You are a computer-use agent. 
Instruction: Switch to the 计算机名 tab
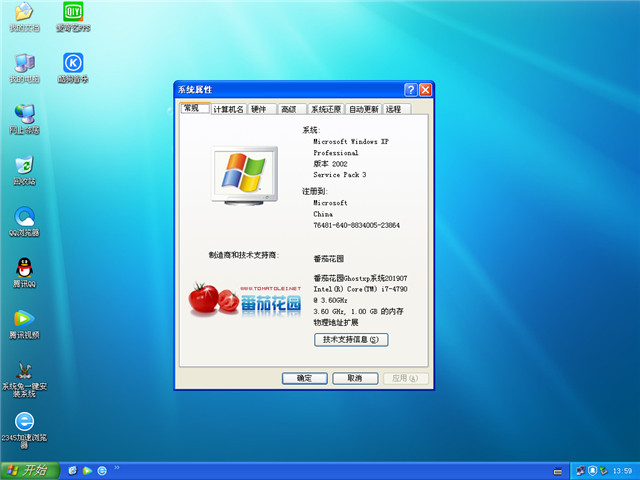228,109
